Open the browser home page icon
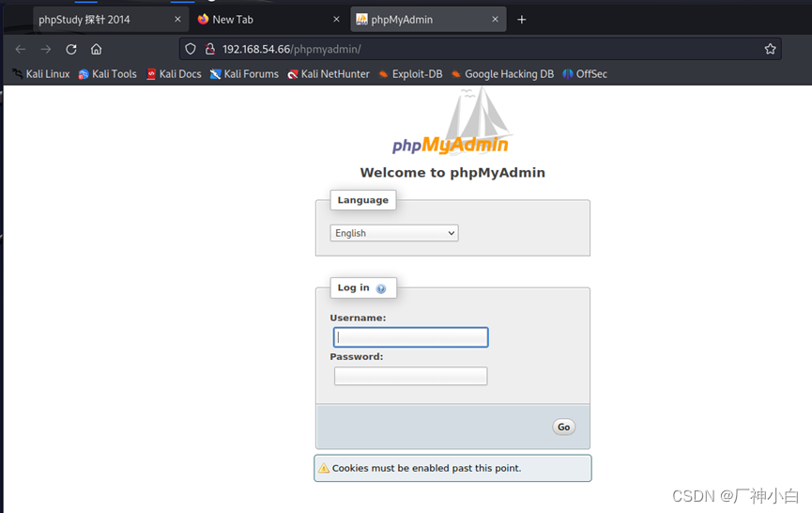This screenshot has width=812, height=513. click(x=97, y=49)
